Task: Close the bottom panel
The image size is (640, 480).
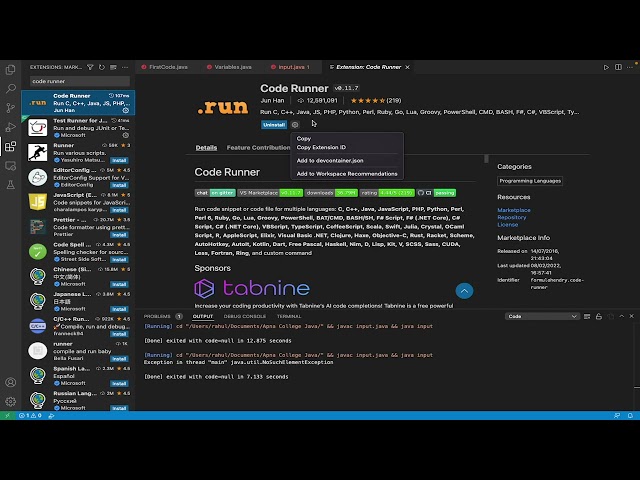Action: pyautogui.click(x=632, y=316)
